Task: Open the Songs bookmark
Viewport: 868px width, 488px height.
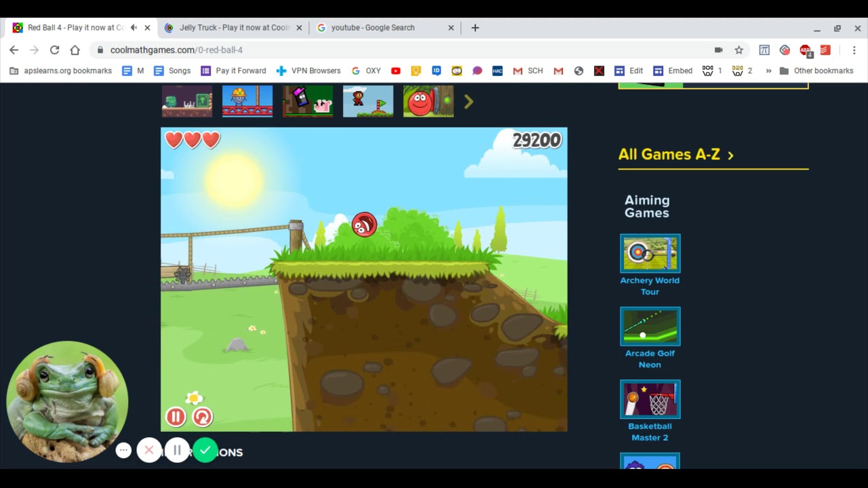Action: pyautogui.click(x=172, y=70)
